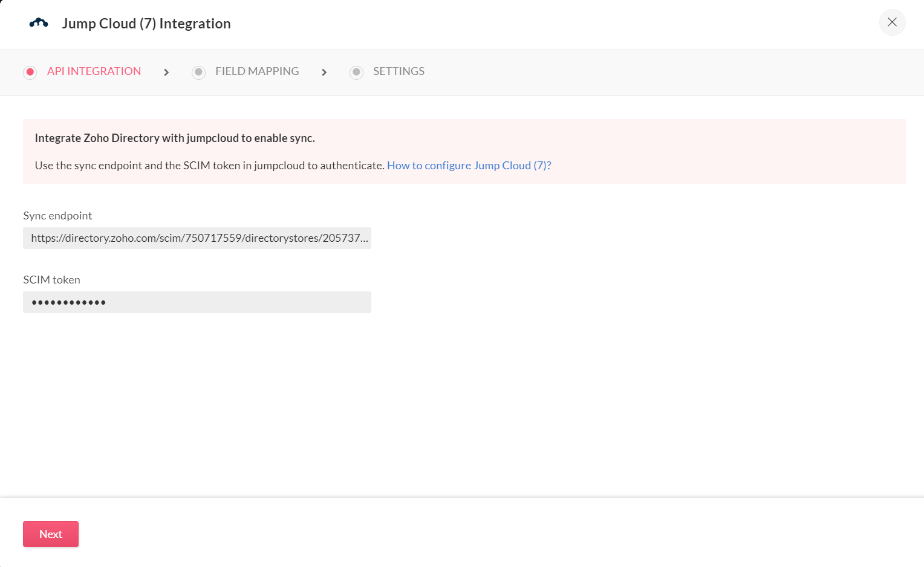Click the chevron after API Integration
Image resolution: width=924 pixels, height=567 pixels.
coord(166,73)
